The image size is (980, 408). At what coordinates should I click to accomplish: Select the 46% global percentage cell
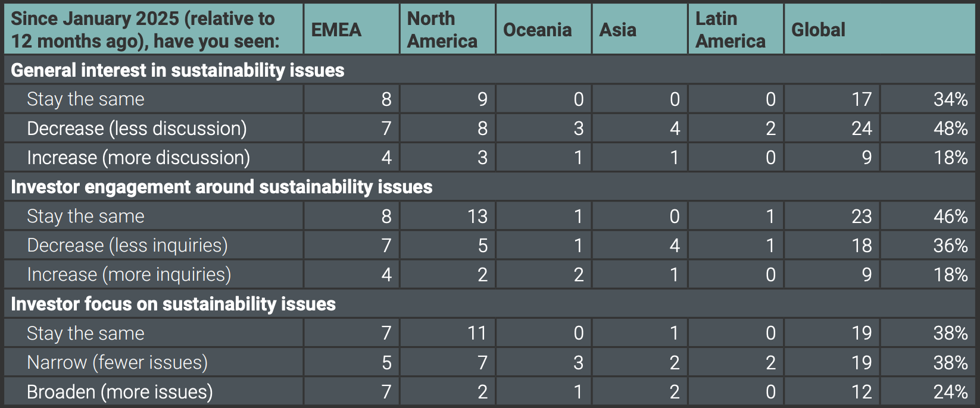(x=950, y=216)
